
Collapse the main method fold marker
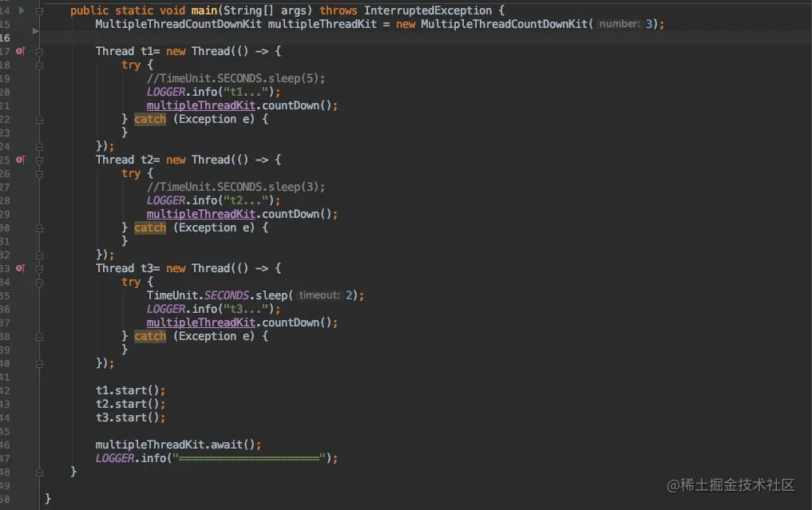click(x=39, y=10)
